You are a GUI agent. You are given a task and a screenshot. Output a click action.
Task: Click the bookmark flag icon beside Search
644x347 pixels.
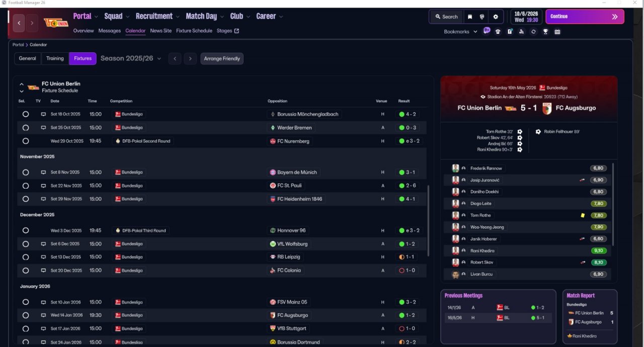click(469, 17)
